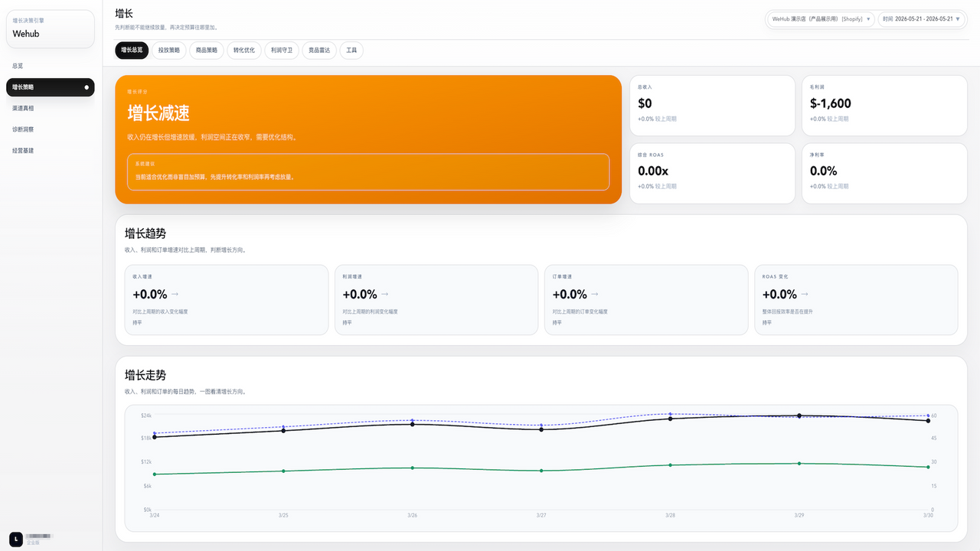Open the 竞品雷达 tab
Screen dimensions: 980x551
(319, 51)
